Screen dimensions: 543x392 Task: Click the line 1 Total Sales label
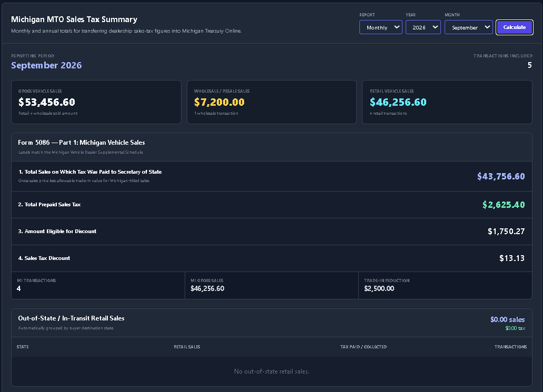[90, 172]
